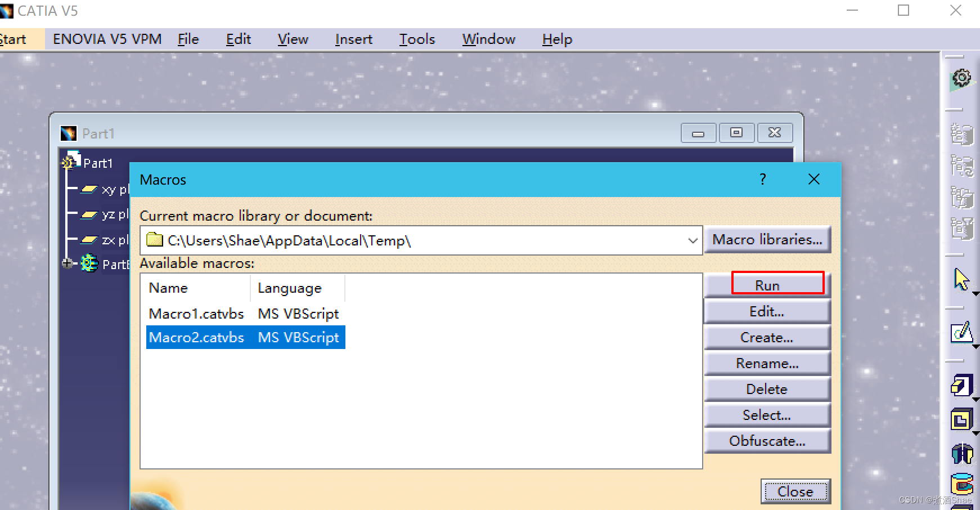Open the ENOVIA V5 VPM menu
Viewport: 980px width, 510px height.
pyautogui.click(x=107, y=39)
